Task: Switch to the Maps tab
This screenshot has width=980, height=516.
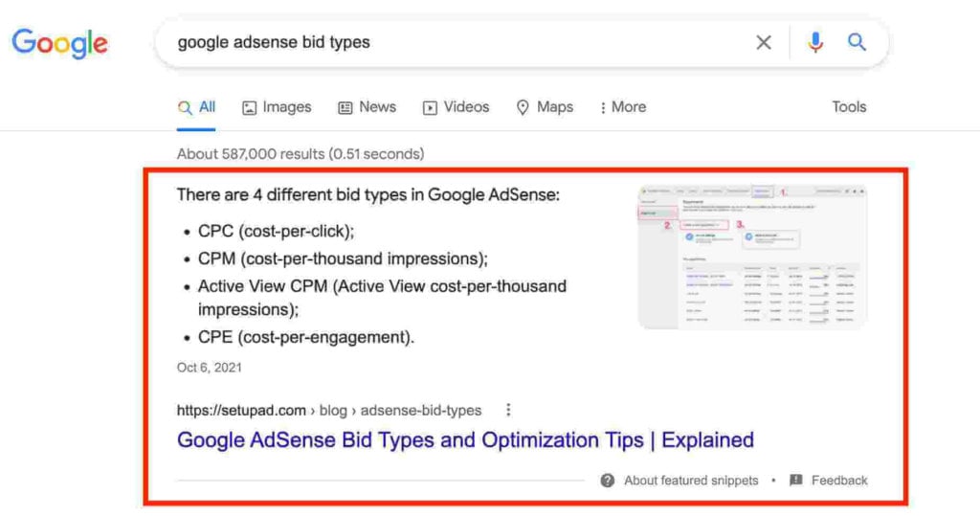Action: (x=545, y=107)
